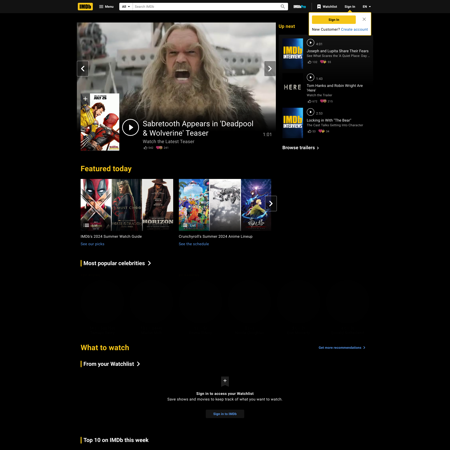Click 'Sign in to access your Watchlist' text
Screen dimensions: 450x450
tap(225, 394)
